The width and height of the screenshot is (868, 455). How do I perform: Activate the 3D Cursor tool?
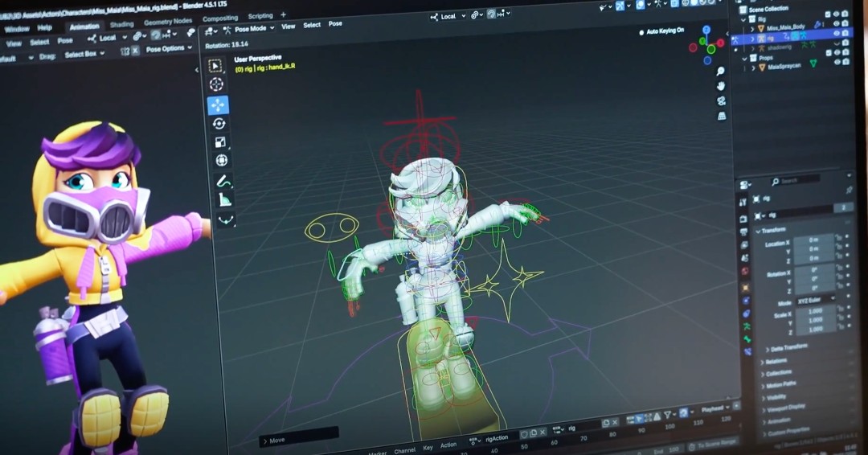tap(216, 84)
